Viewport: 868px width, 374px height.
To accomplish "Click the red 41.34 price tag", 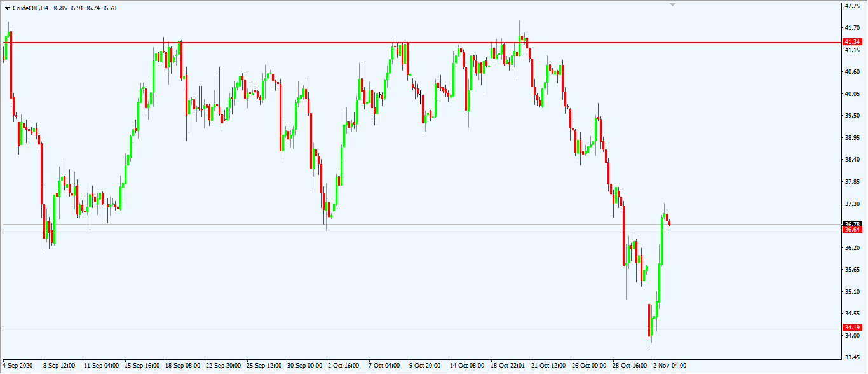I will 851,42.
